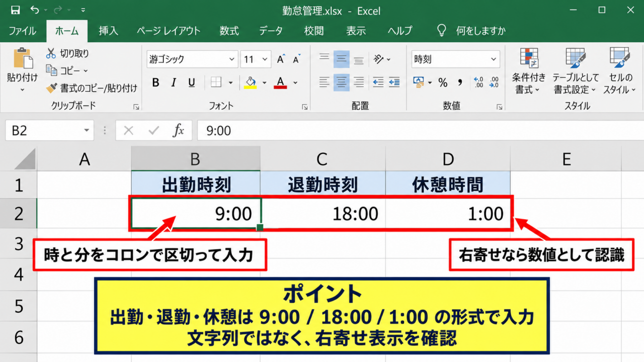Image resolution: width=644 pixels, height=362 pixels.
Task: Toggle Underline formatting
Action: point(191,82)
